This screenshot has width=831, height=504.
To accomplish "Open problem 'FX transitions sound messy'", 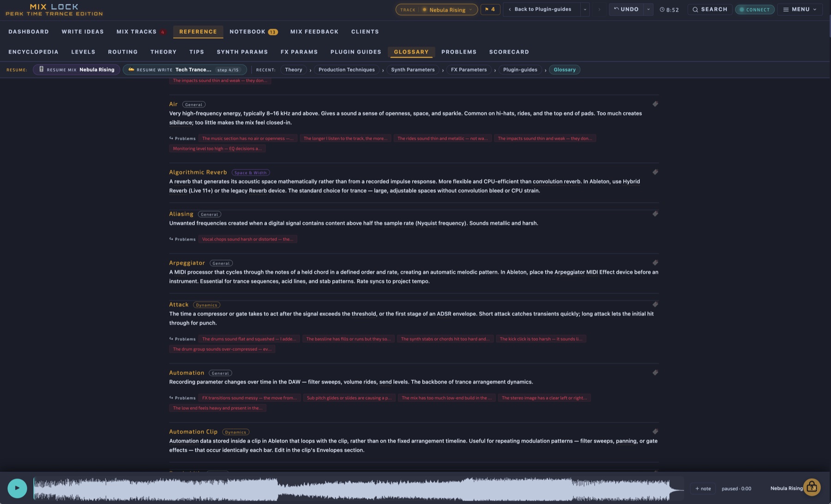I will (249, 398).
